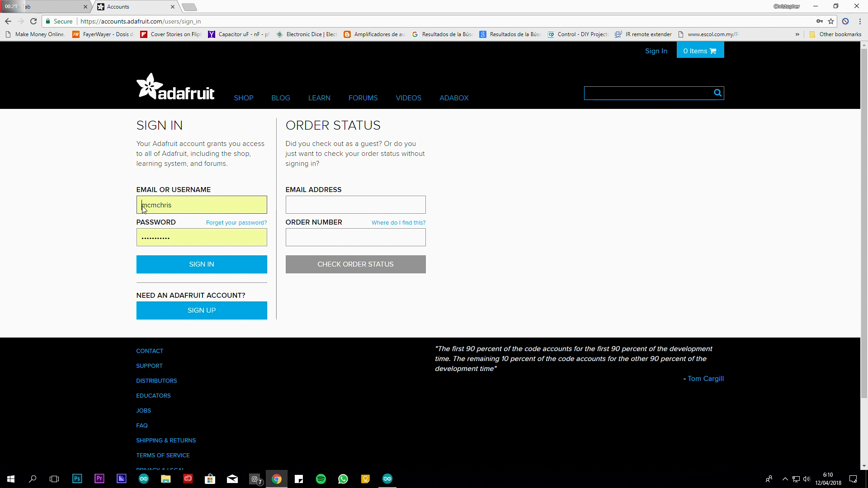Focus the order Email Address field
Screen dimensions: 868x488
pos(356,205)
